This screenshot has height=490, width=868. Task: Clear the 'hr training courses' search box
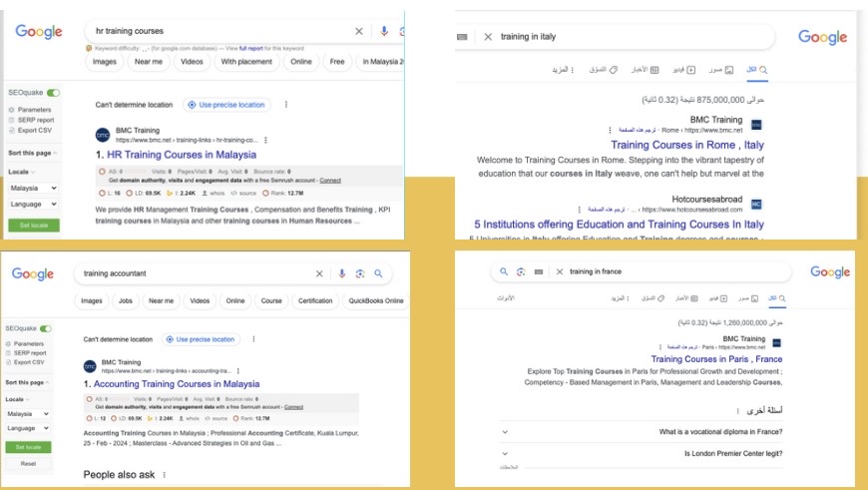tap(359, 32)
